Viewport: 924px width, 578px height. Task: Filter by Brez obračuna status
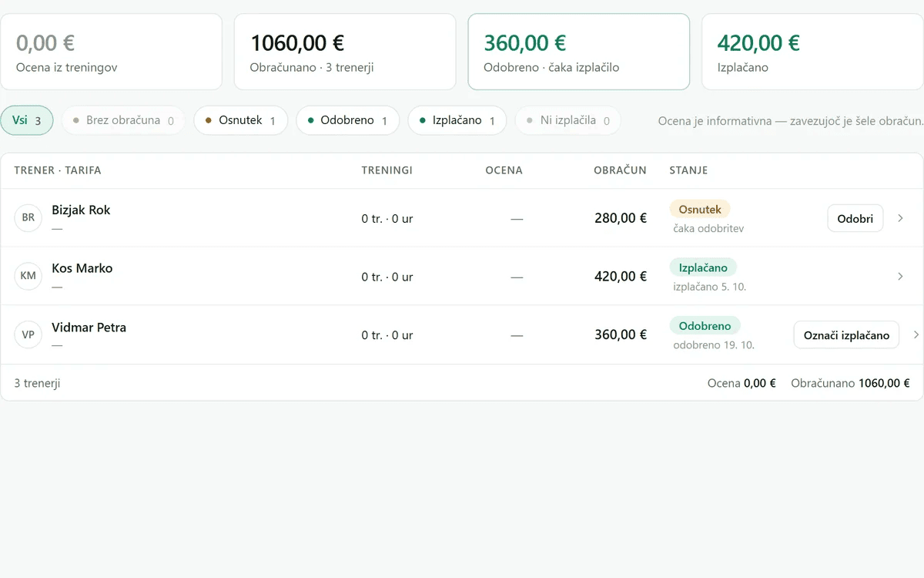pos(123,120)
